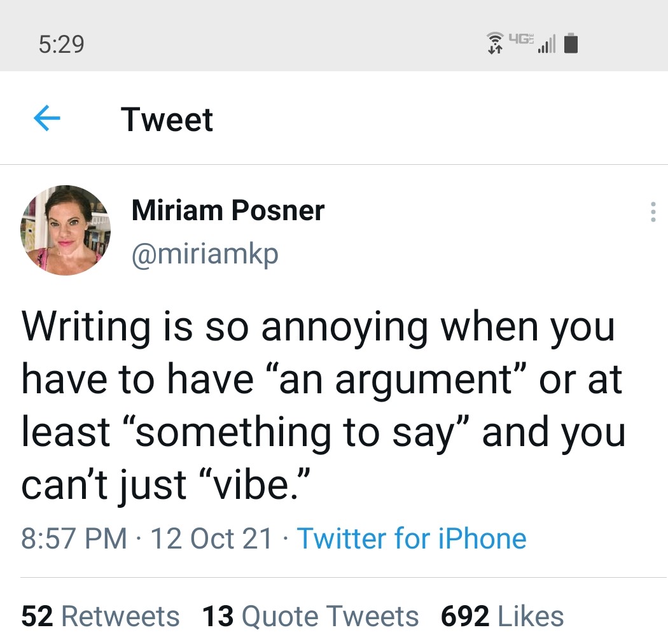Image resolution: width=668 pixels, height=644 pixels.
Task: Click the Twitter for iPhone source link
Action: (x=412, y=538)
